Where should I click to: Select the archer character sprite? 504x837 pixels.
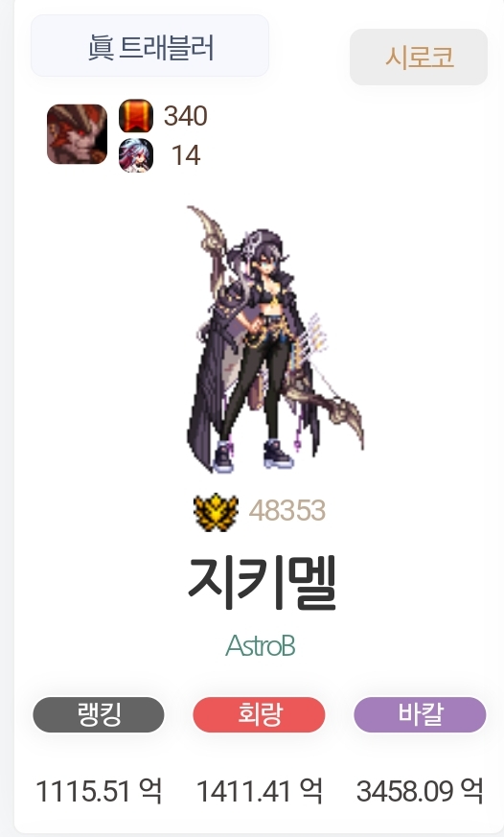coord(275,339)
